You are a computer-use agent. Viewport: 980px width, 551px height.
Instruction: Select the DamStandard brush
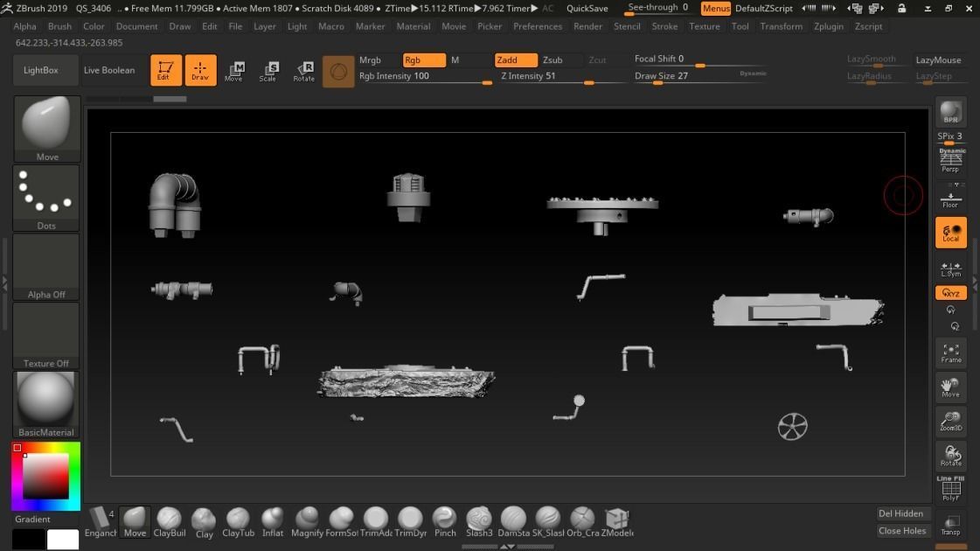coord(513,521)
